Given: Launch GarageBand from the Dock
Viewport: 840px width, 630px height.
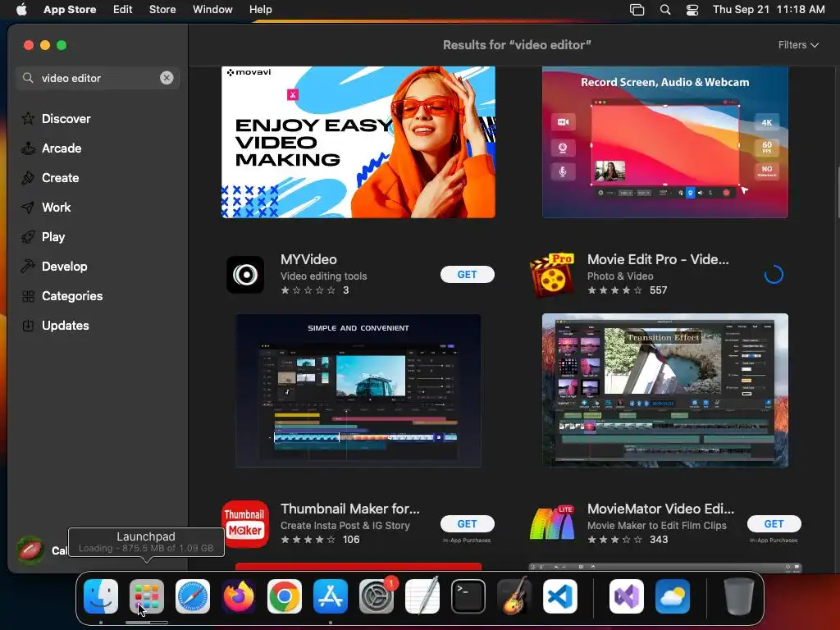Looking at the screenshot, I should point(514,596).
